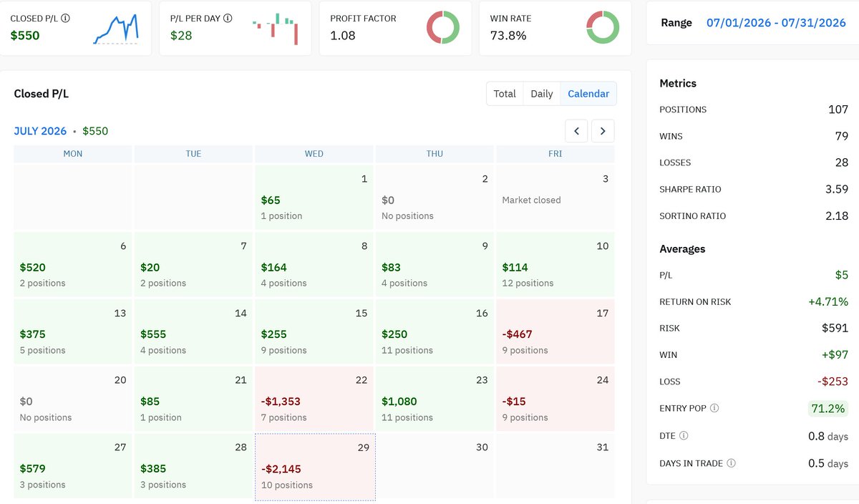Click the JULY 2026 month link
Screen dimensions: 859x504
40,131
